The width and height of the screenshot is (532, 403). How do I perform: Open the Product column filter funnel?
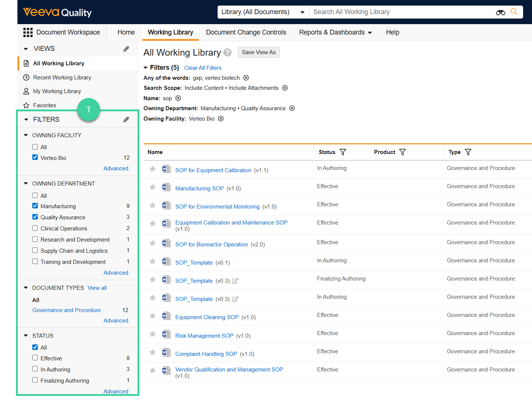click(403, 152)
